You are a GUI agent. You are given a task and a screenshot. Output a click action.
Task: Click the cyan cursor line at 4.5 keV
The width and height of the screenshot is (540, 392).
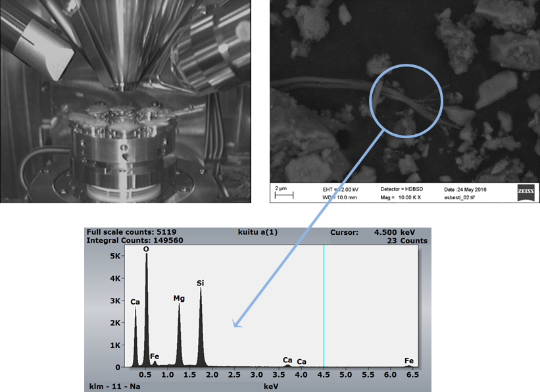pos(324,306)
